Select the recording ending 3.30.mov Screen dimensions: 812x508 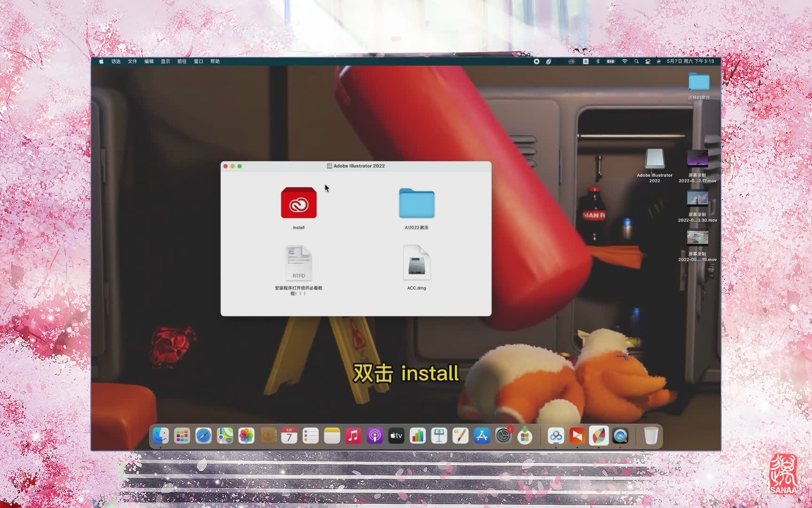[x=697, y=198]
